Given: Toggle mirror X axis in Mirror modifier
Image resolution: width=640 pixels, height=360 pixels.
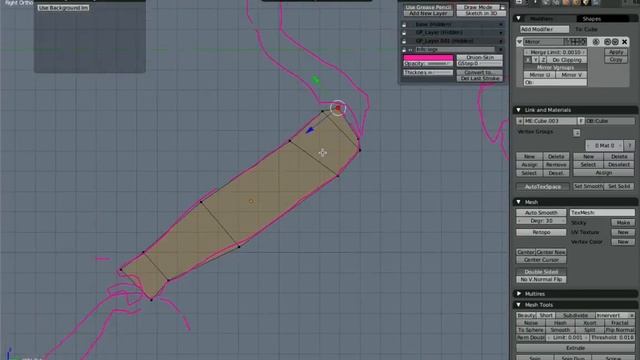Looking at the screenshot, I should pyautogui.click(x=528, y=60).
